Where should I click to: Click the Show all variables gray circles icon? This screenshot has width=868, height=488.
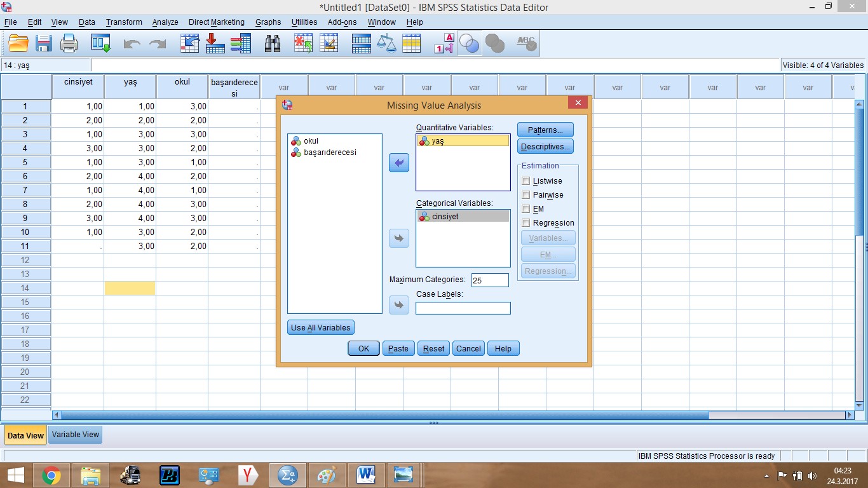coord(494,43)
